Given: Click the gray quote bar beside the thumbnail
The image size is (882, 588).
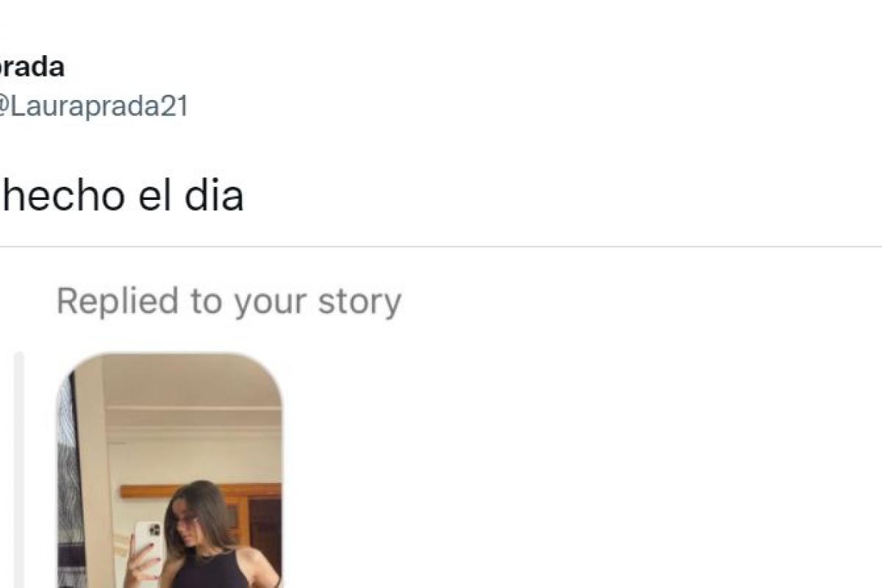Looking at the screenshot, I should pos(19,470).
